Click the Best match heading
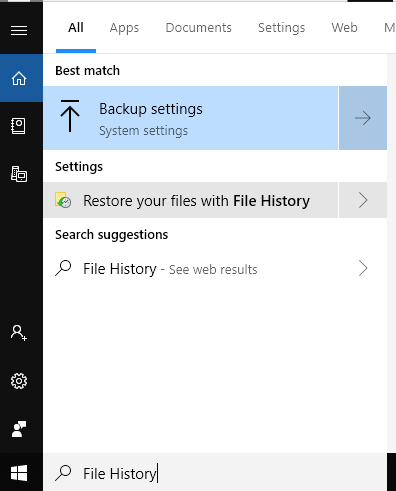The image size is (396, 491). (x=87, y=71)
